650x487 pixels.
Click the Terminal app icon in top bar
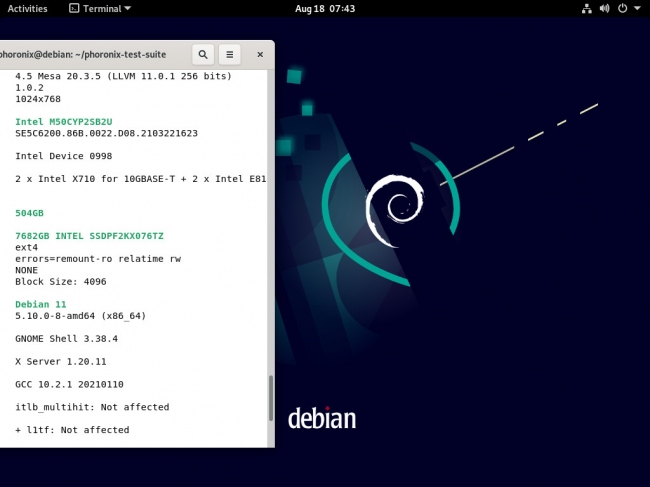coord(75,8)
